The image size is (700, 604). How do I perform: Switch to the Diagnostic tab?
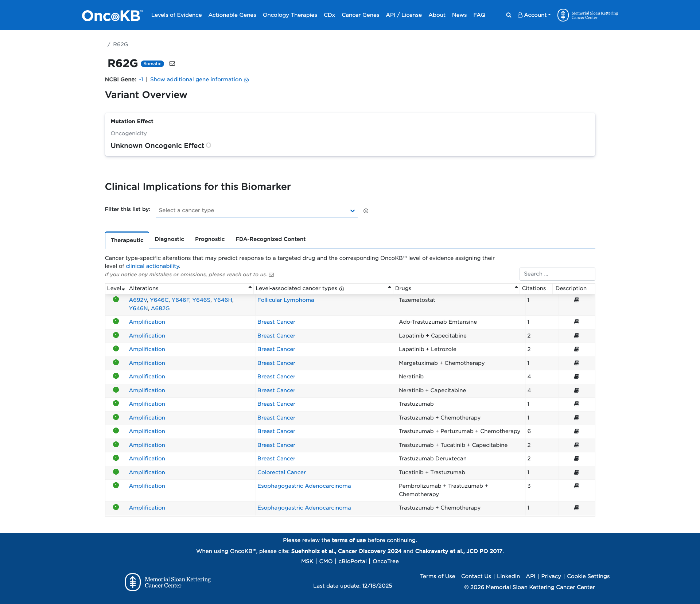[169, 239]
